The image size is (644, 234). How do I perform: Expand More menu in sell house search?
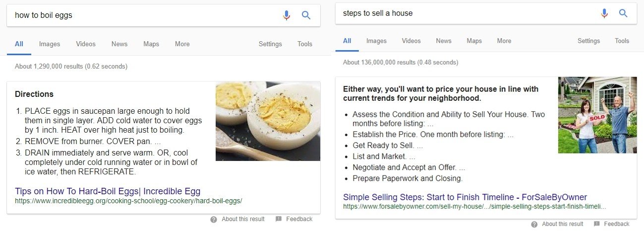point(504,41)
